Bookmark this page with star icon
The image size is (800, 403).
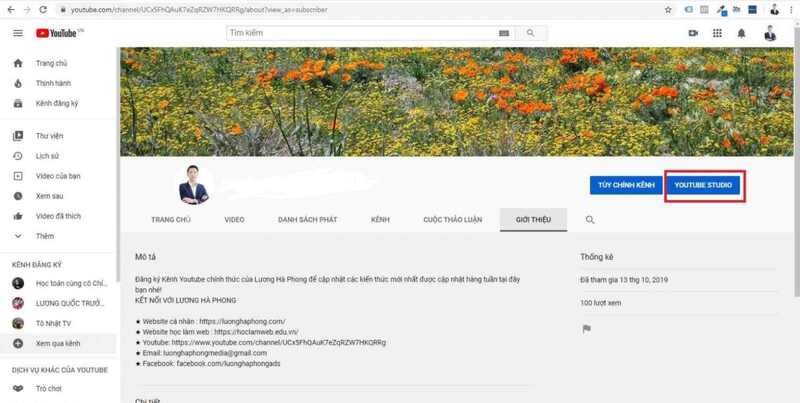coord(668,10)
